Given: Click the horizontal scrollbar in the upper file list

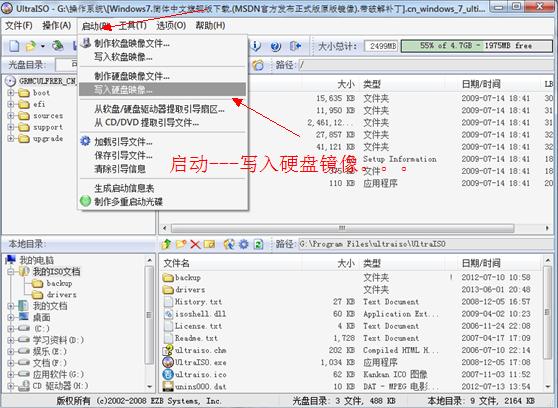Looking at the screenshot, I should (x=342, y=228).
